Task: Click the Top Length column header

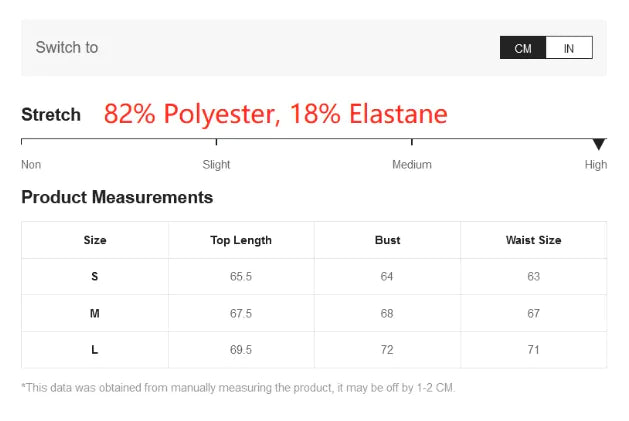Action: (x=241, y=240)
